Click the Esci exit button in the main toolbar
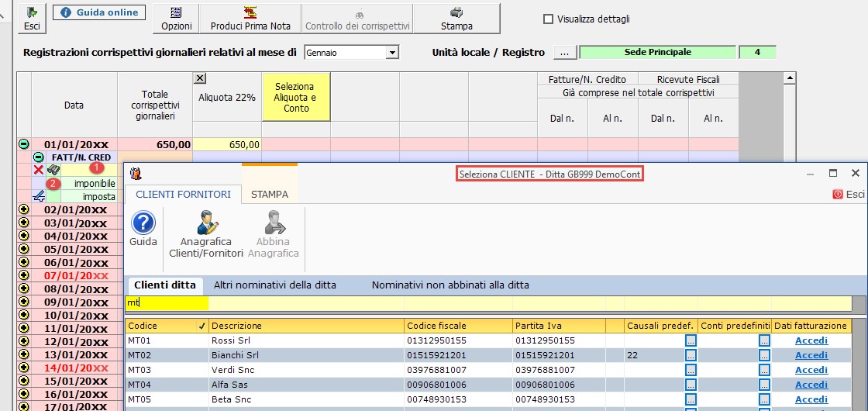 click(32, 19)
